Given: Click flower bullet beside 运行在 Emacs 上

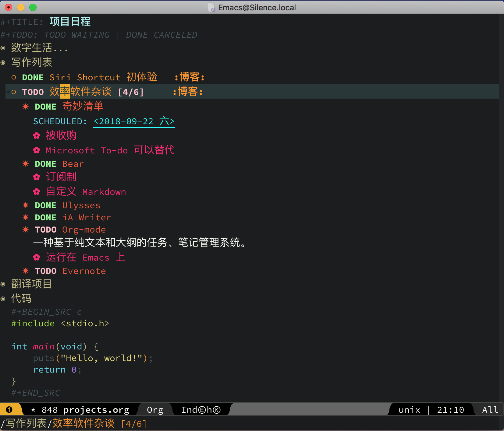Looking at the screenshot, I should tap(37, 258).
